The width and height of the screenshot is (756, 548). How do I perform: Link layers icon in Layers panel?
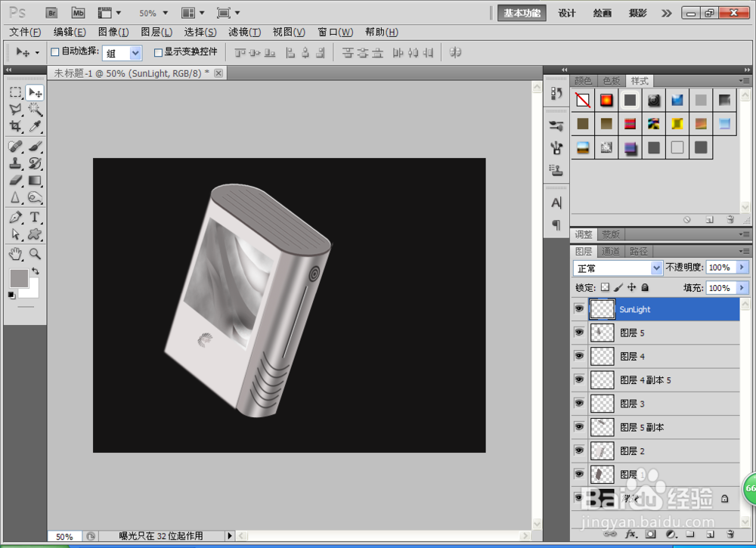[x=610, y=534]
